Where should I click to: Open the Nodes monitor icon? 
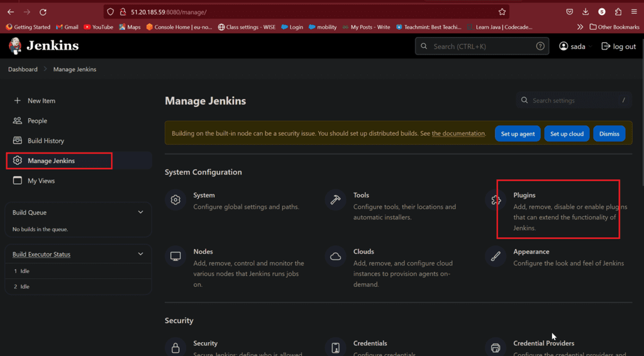click(175, 256)
